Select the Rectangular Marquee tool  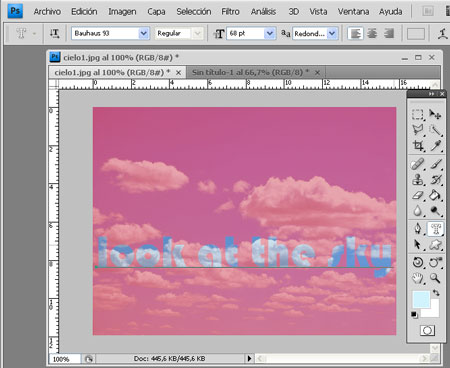[x=417, y=114]
